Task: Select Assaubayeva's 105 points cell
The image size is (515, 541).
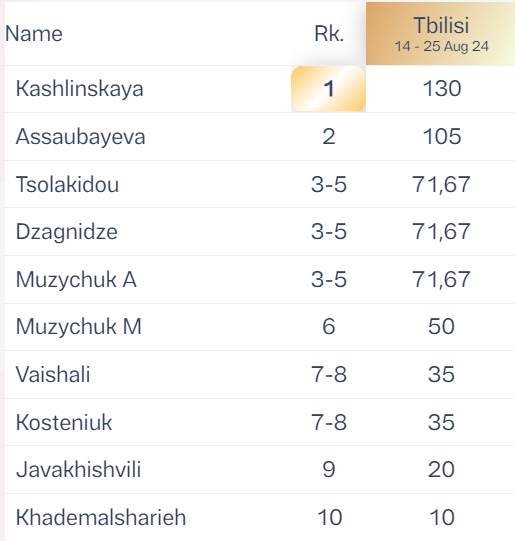Action: 442,137
